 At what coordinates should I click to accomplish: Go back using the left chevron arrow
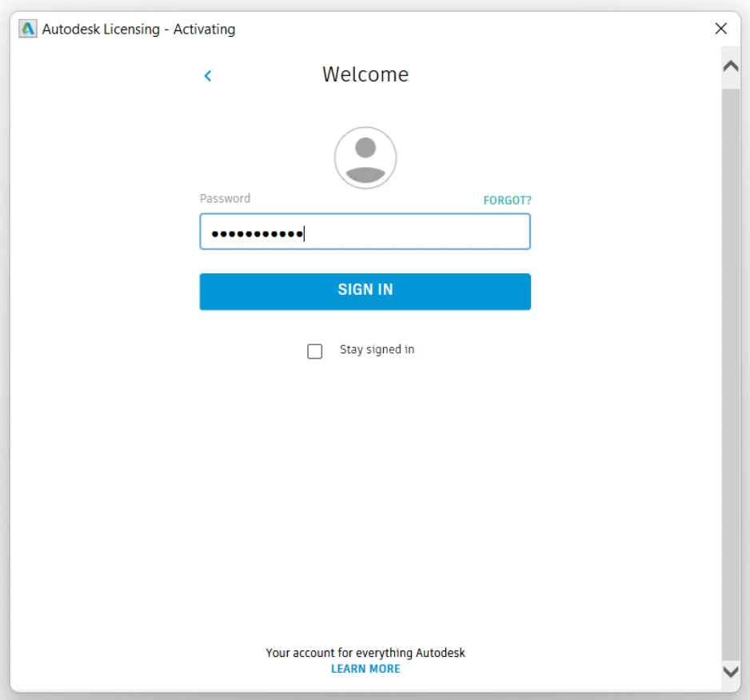[208, 76]
